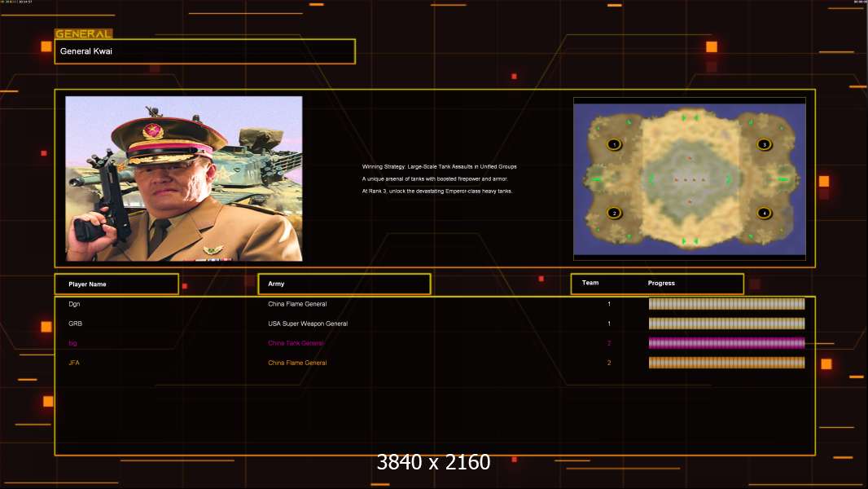Image resolution: width=868 pixels, height=489 pixels.
Task: Click Dgn's China Flame General army
Action: point(297,304)
